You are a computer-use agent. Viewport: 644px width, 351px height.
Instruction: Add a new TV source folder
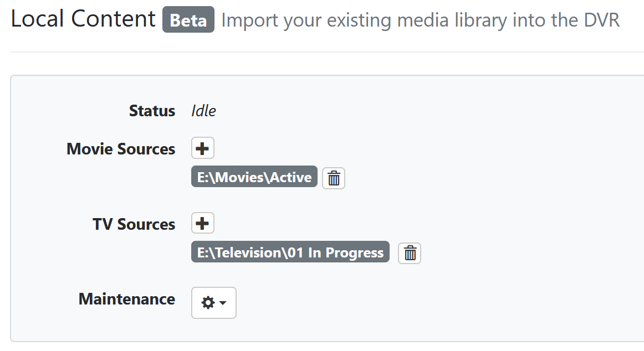click(x=202, y=224)
